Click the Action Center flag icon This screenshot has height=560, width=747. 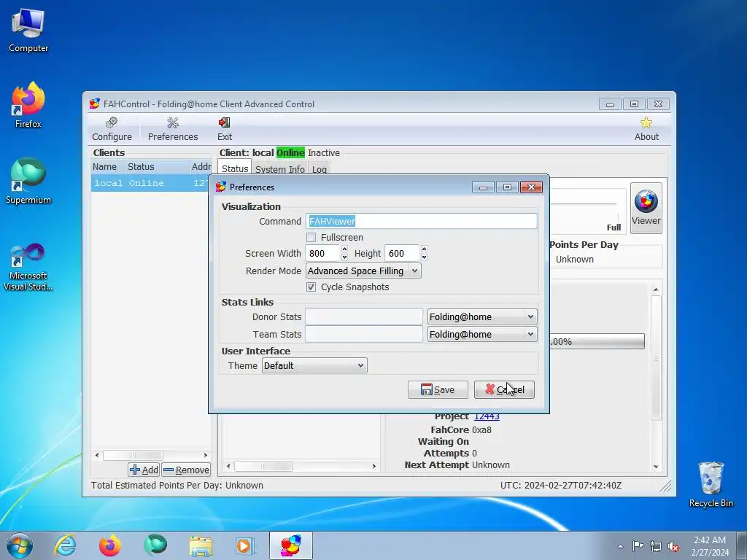pyautogui.click(x=638, y=546)
